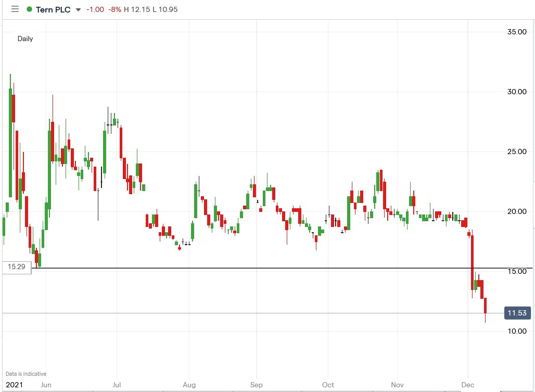Click the Sep label on time axis
The width and height of the screenshot is (535, 392).
coord(256,385)
